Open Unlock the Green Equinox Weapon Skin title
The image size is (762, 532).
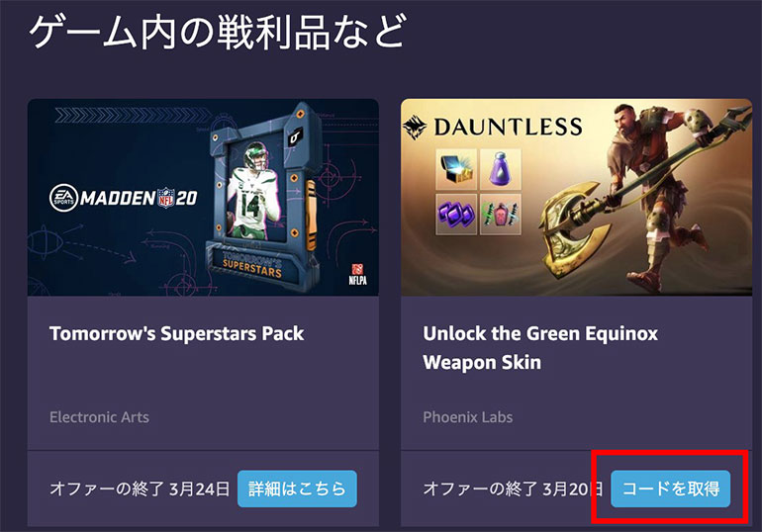540,347
